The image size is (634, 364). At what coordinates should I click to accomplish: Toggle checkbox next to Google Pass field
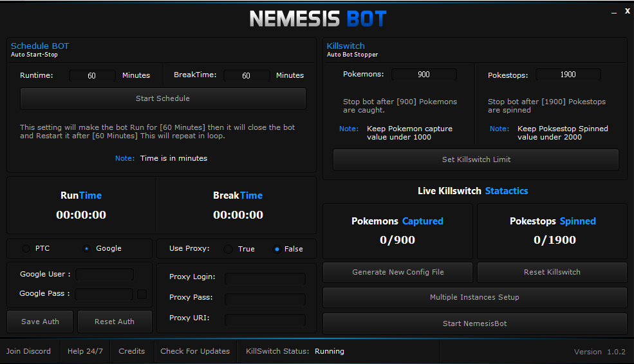coord(142,294)
